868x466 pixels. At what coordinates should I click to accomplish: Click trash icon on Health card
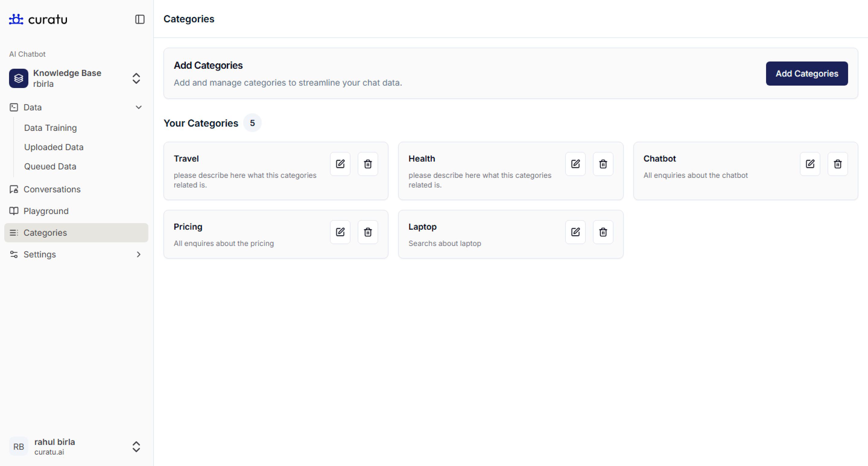[x=603, y=164]
